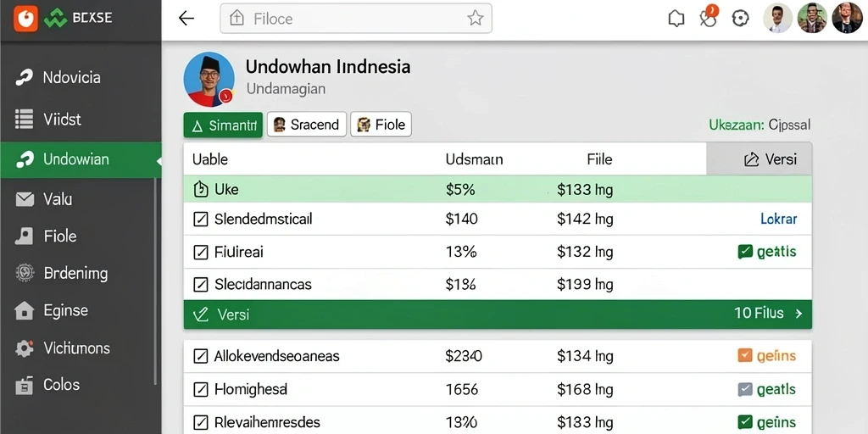This screenshot has width=868, height=434.
Task: Open first user avatar in header
Action: click(778, 19)
